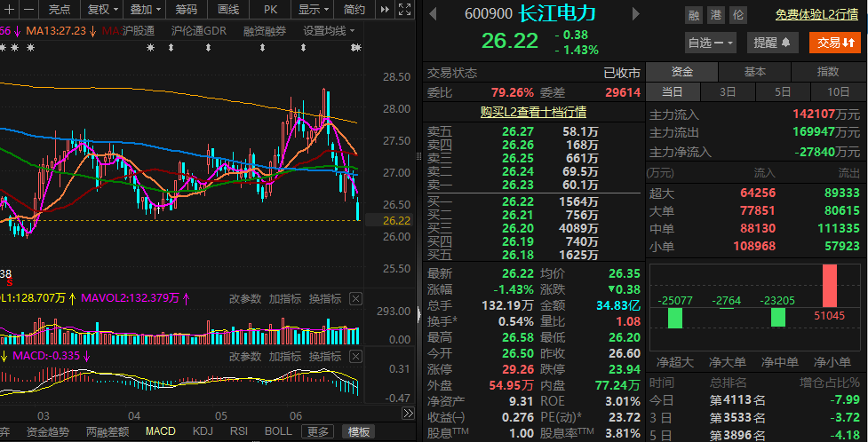The height and width of the screenshot is (442, 868).
Task: Toggle 沪股通 overlay
Action: (138, 31)
